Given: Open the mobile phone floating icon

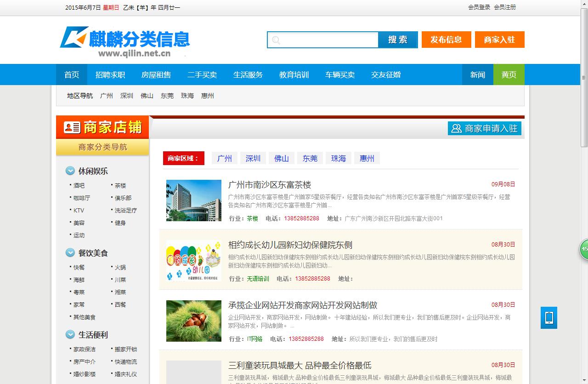Looking at the screenshot, I should [549, 318].
